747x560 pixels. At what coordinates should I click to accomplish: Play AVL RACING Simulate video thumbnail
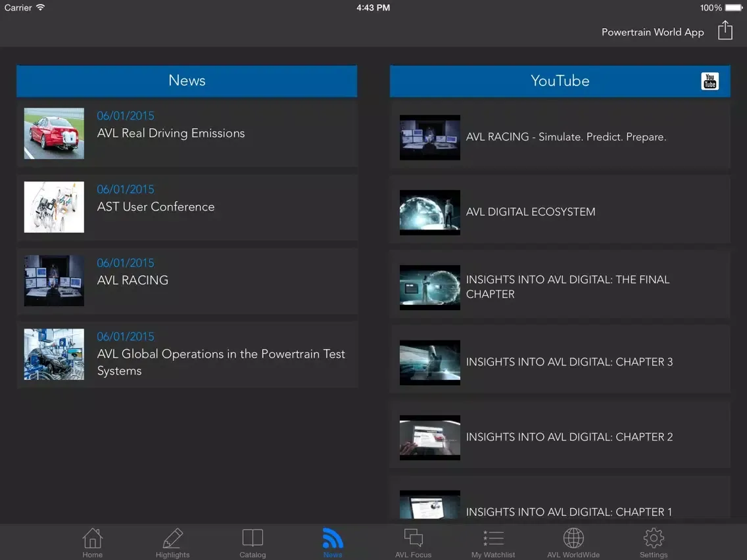point(429,137)
